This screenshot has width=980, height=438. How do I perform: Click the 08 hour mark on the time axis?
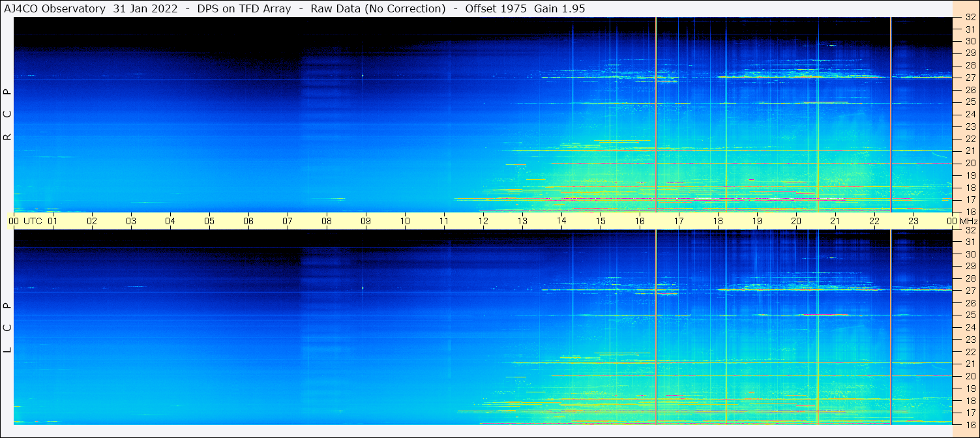pos(327,221)
